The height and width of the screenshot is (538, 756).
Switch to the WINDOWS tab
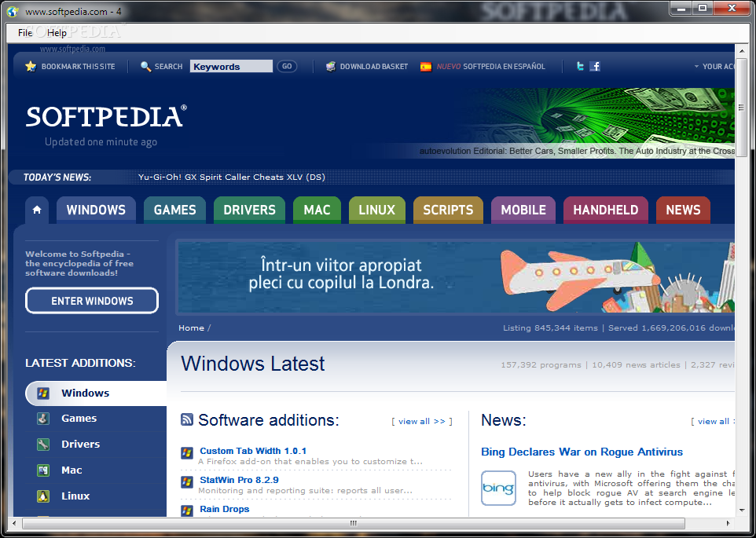[96, 210]
